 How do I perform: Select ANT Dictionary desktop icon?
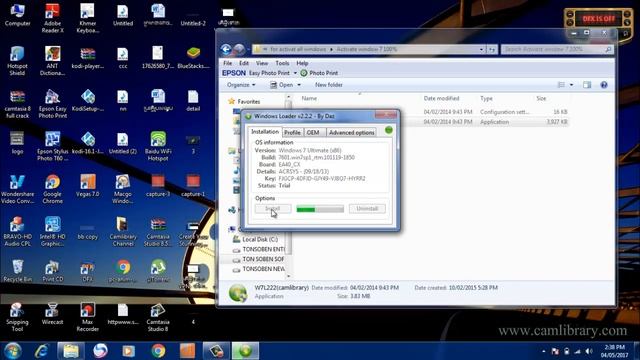click(52, 61)
